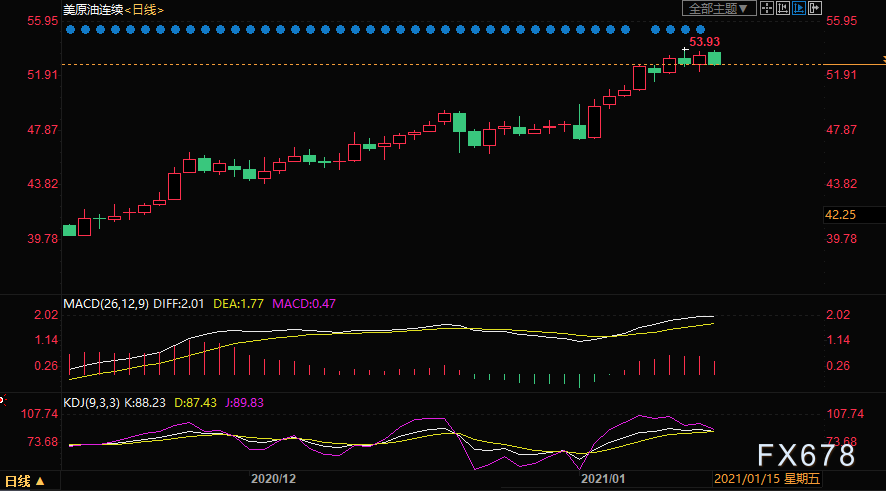Click the DEA:1.77 value
Viewport: 886px width, 491px height.
click(238, 304)
